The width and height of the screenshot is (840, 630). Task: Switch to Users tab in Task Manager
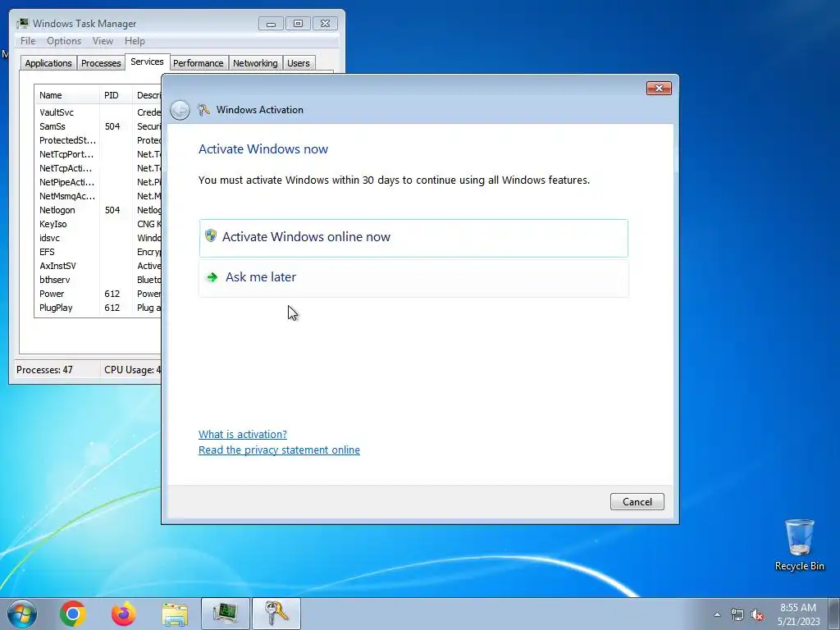pos(299,63)
